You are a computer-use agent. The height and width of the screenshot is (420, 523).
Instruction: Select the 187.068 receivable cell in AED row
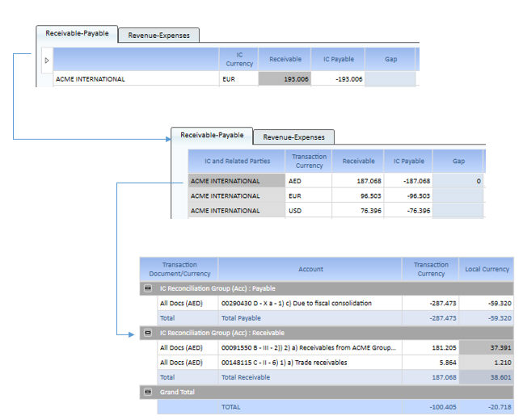click(x=358, y=181)
